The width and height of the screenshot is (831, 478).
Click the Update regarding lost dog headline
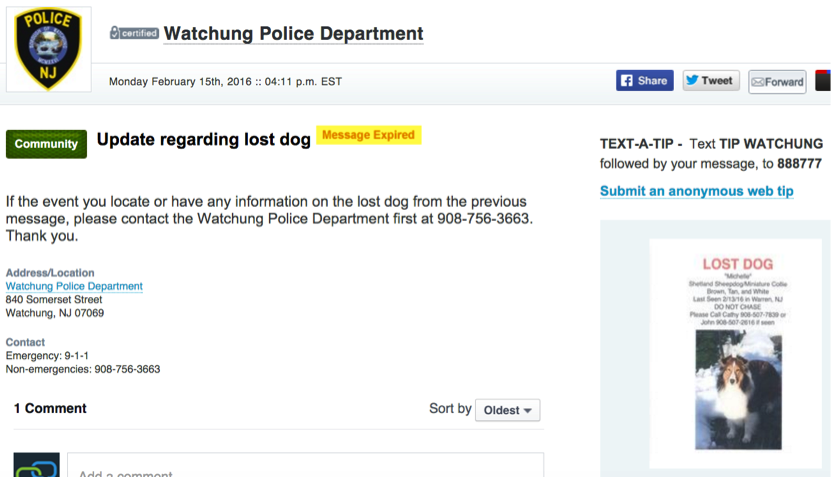[x=204, y=139]
